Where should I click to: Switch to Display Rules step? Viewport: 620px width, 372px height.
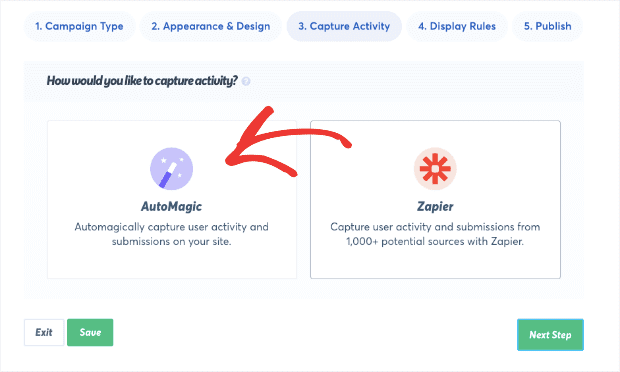click(x=457, y=26)
